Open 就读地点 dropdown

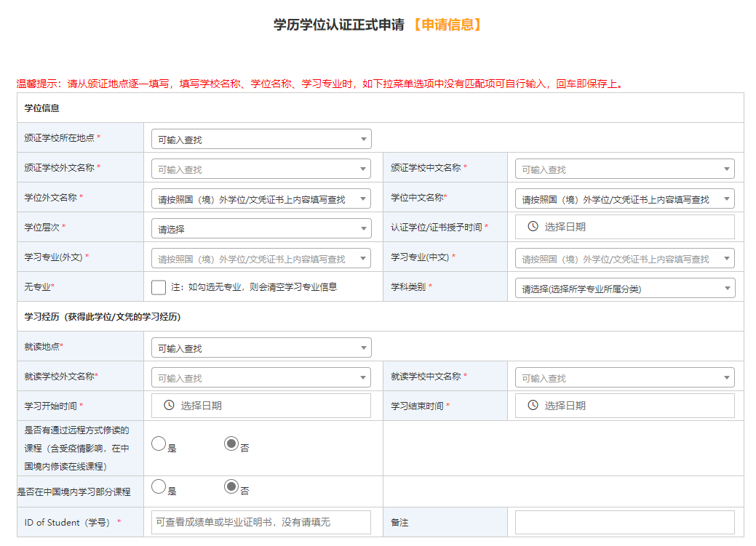(x=261, y=348)
